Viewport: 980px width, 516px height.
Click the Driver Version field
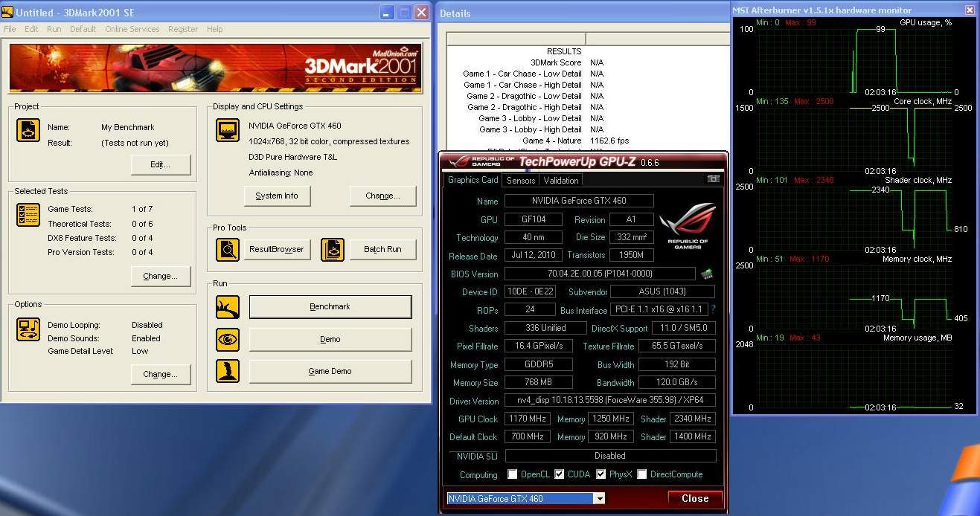(610, 401)
